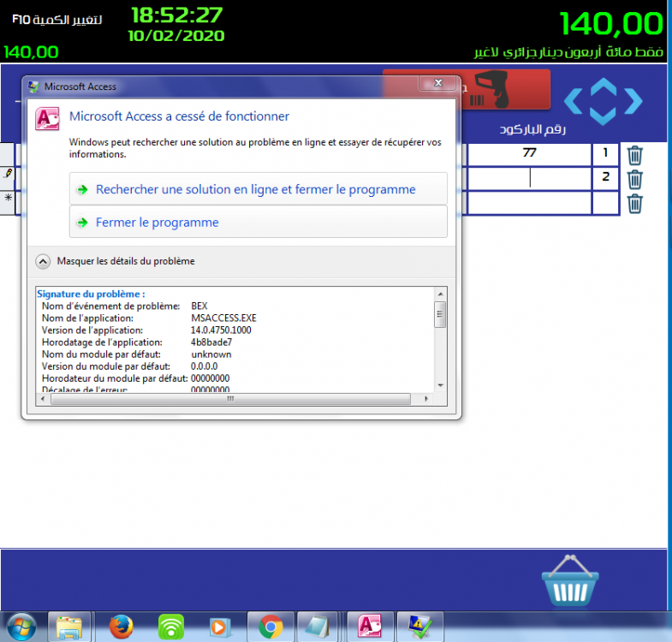Launch Firefox from the taskbar

(121, 627)
